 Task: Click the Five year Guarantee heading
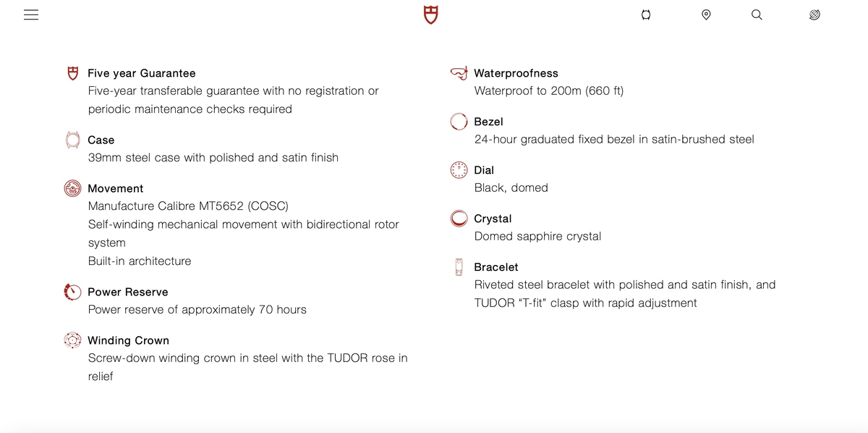pyautogui.click(x=141, y=73)
